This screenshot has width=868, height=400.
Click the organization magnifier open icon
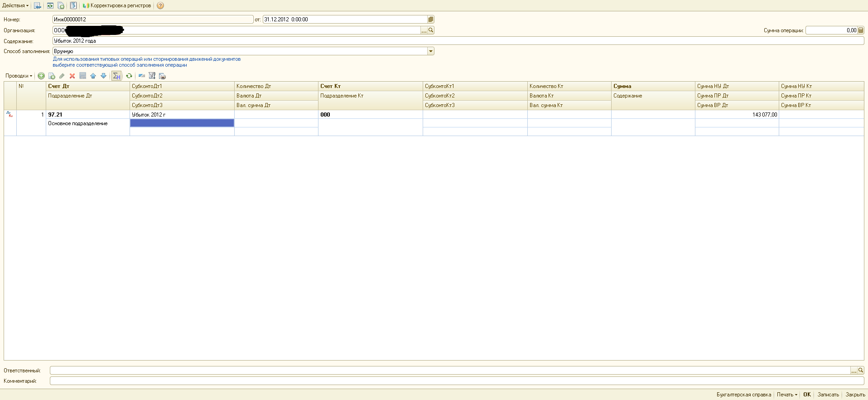pos(431,30)
